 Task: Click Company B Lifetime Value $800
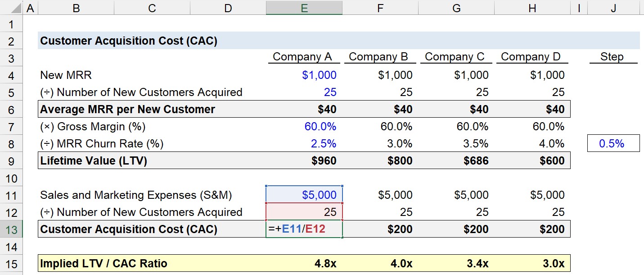coord(380,161)
